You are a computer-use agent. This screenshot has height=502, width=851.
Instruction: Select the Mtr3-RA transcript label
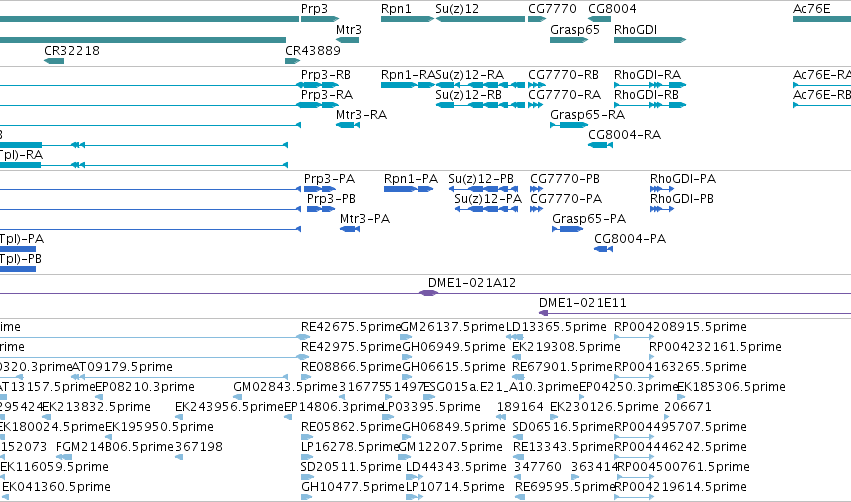tap(361, 115)
